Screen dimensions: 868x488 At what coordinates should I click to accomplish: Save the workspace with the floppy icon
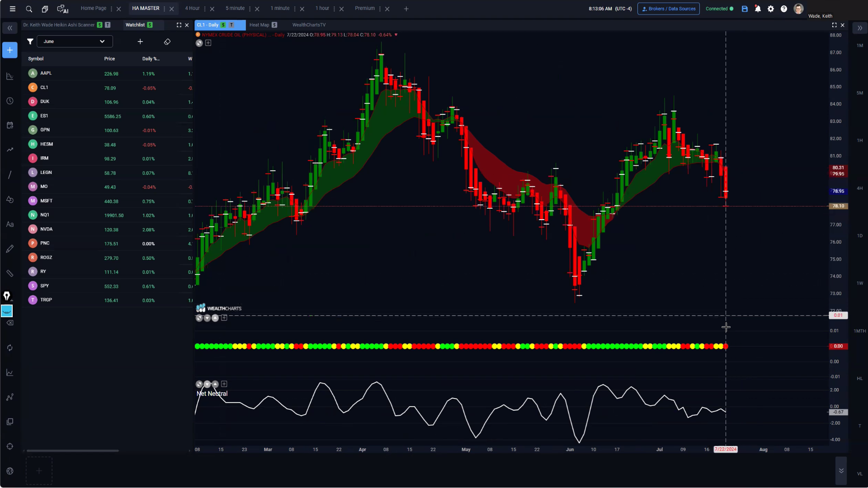(745, 9)
